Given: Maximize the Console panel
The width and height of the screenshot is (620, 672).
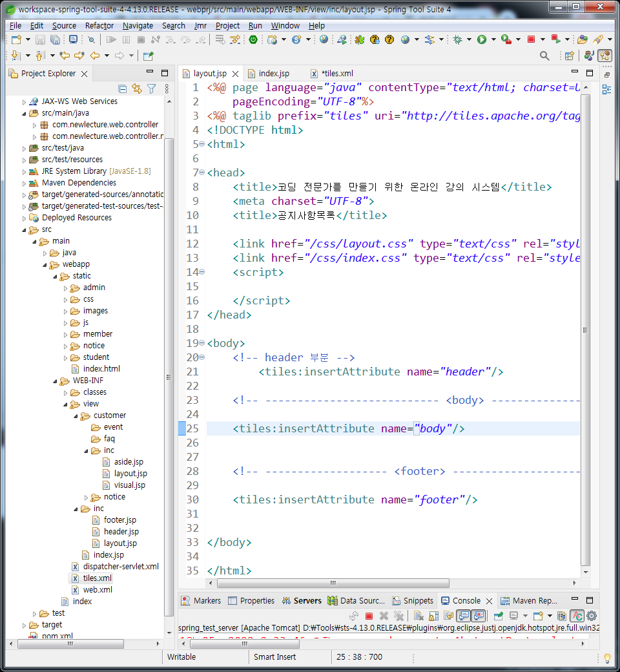Looking at the screenshot, I should pos(590,600).
